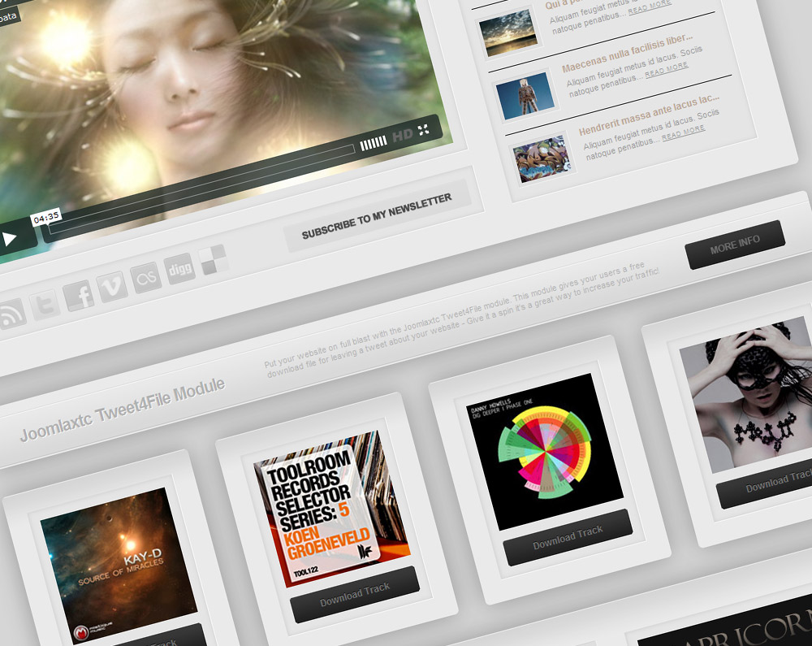The image size is (812, 646).
Task: Click the 04:35 video time marker
Action: pos(46,218)
